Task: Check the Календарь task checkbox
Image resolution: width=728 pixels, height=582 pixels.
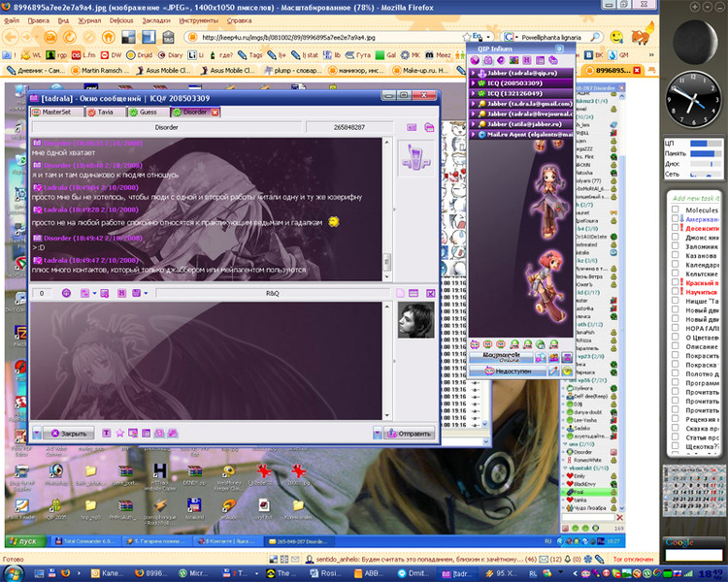Action: tap(675, 264)
